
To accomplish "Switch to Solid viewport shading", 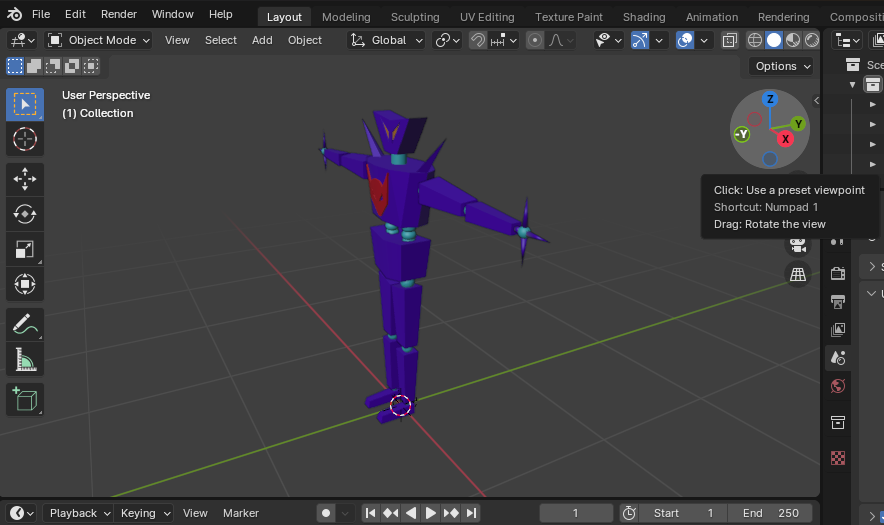I will [x=774, y=40].
